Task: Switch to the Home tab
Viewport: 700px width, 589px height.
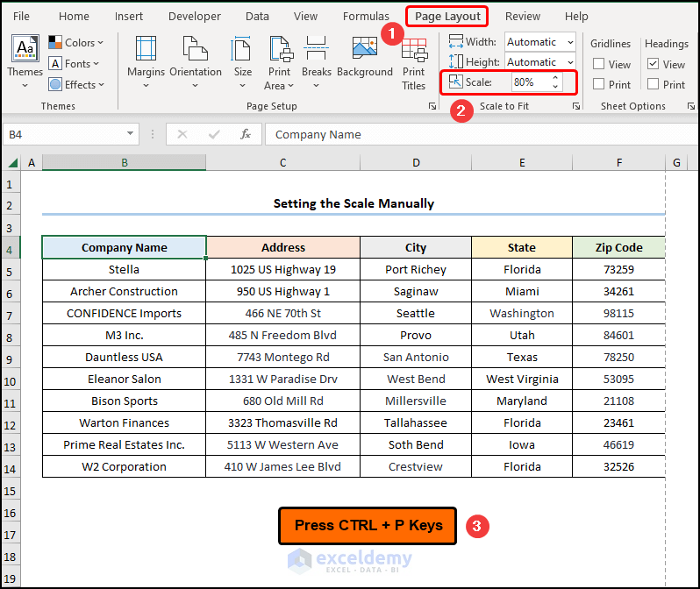Action: (74, 17)
